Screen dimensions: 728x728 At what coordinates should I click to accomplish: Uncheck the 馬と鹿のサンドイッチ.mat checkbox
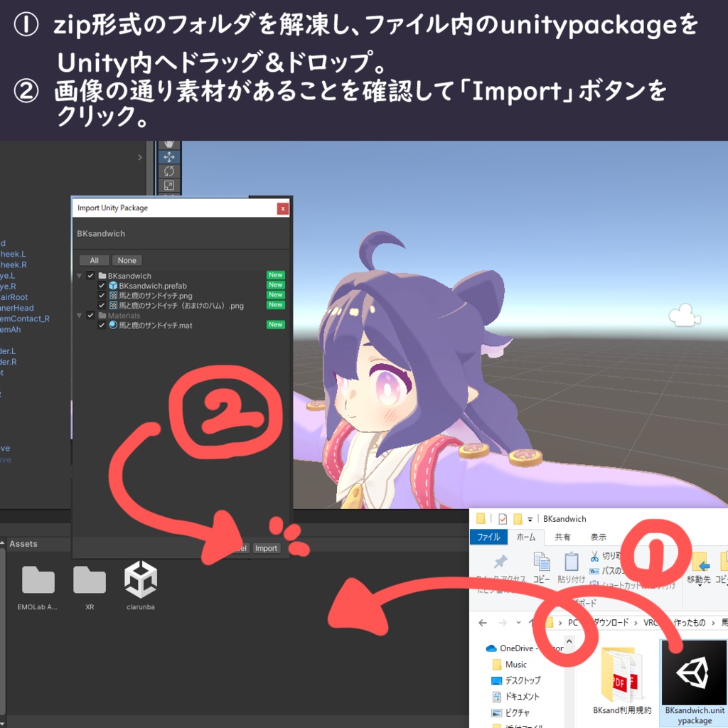101,325
